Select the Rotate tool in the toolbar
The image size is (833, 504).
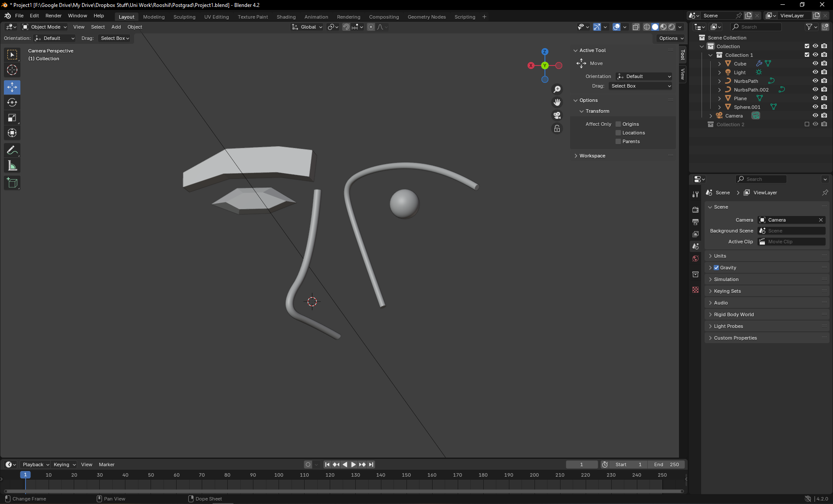12,103
